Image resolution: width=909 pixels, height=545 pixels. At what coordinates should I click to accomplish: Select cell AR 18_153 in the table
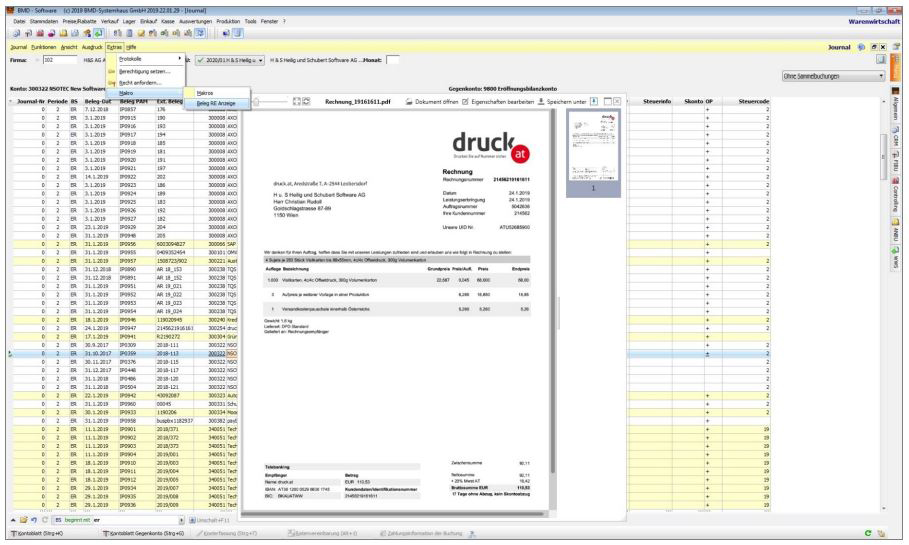coord(174,269)
